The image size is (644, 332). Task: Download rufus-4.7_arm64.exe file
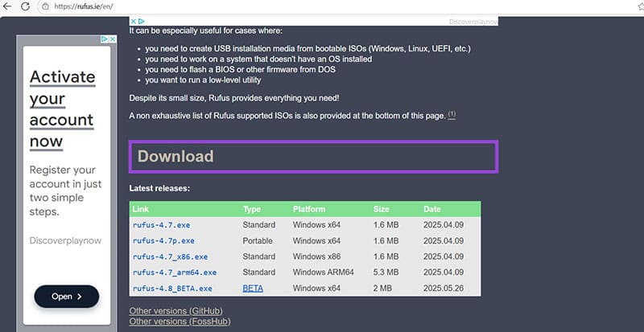tap(175, 273)
